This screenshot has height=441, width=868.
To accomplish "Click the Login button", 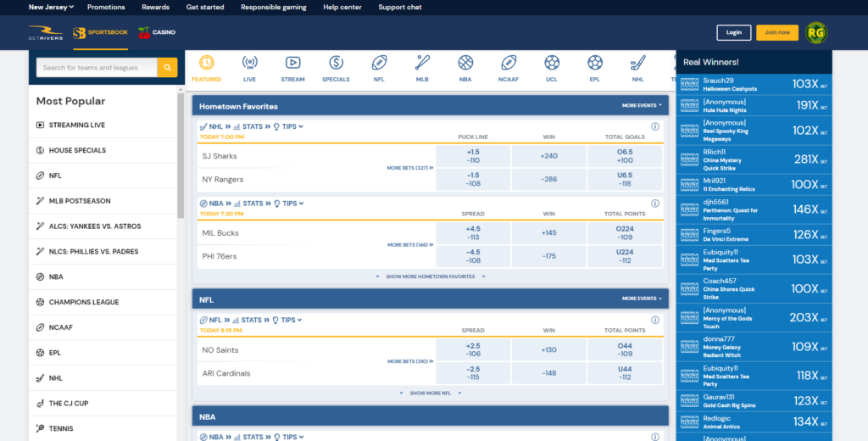I will click(733, 33).
